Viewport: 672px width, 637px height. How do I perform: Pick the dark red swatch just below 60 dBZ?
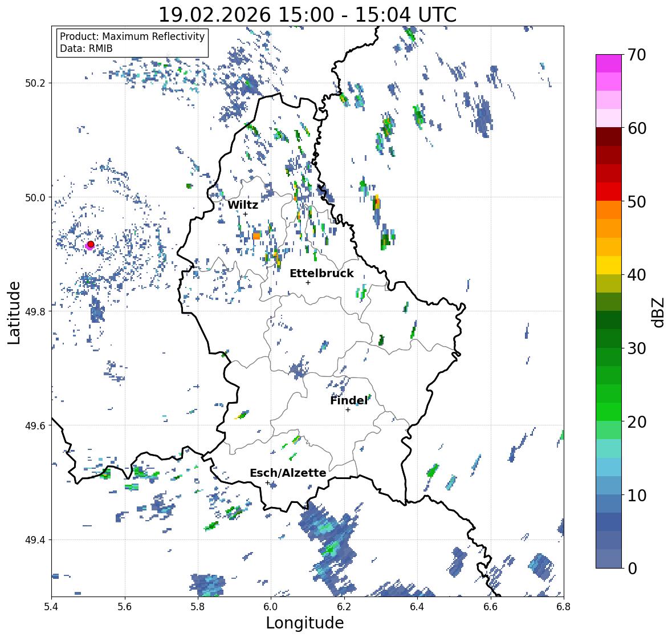[x=609, y=137]
